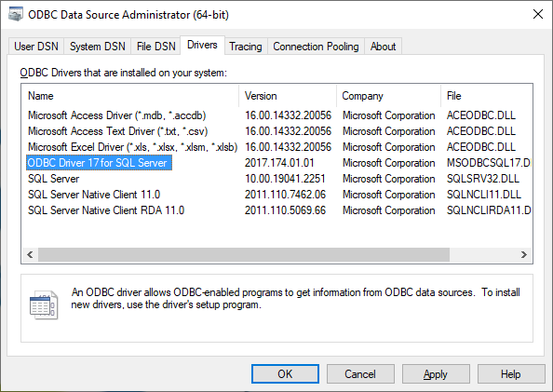Click Microsoft Corporation in the SQLSRV32.DLL row
553x392 pixels.
coord(388,179)
